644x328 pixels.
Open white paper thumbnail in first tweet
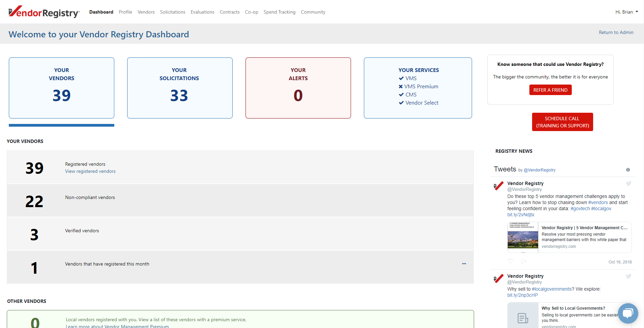523,237
